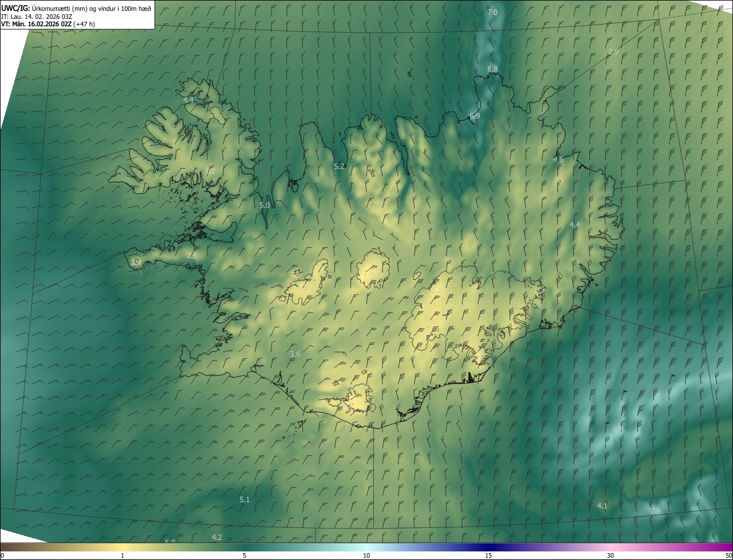The image size is (733, 560).
Task: Click the colorbar tick label 50
Action: coord(728,555)
